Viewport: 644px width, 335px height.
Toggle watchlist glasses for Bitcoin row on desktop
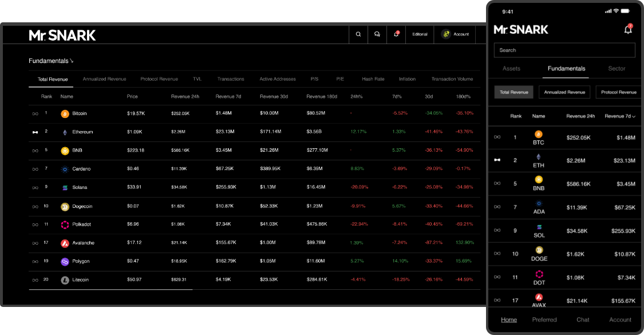[35, 114]
